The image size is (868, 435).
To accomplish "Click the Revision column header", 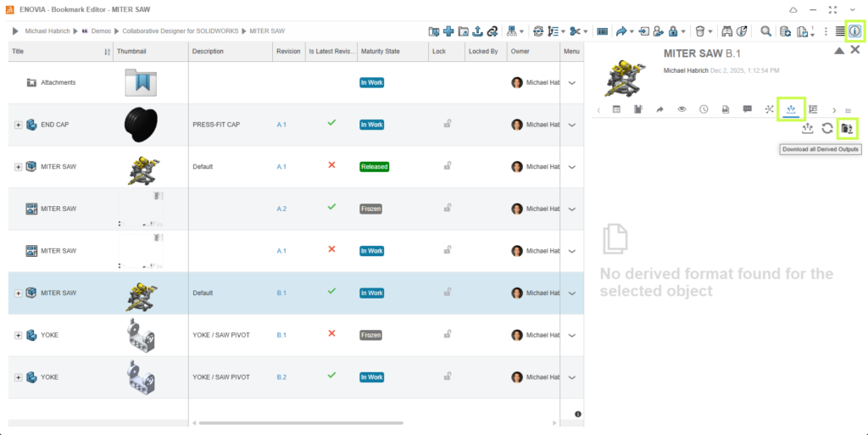I will (288, 52).
